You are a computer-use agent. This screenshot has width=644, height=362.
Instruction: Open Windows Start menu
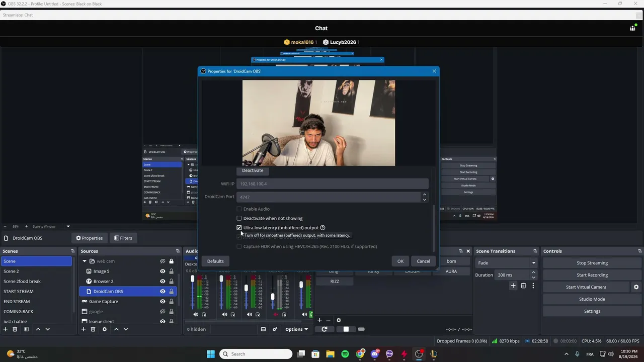(x=210, y=354)
